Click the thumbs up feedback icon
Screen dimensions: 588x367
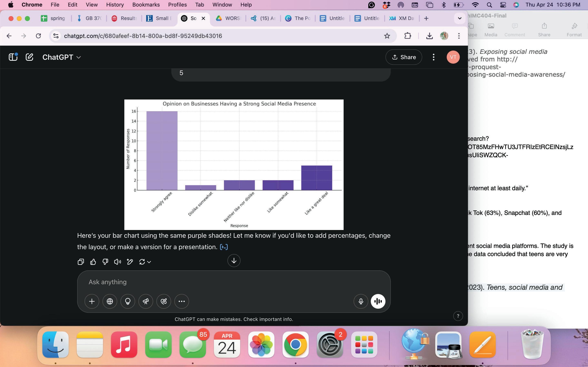[x=93, y=262]
